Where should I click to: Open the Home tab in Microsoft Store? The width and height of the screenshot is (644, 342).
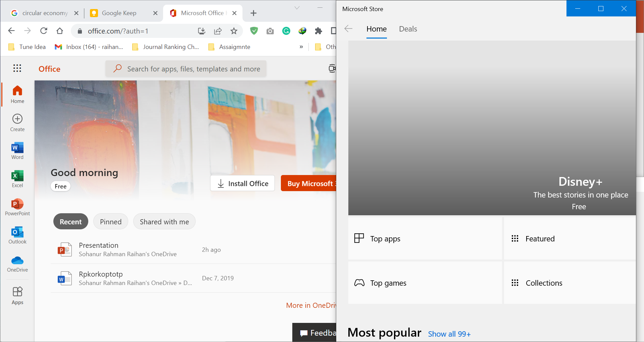click(377, 29)
